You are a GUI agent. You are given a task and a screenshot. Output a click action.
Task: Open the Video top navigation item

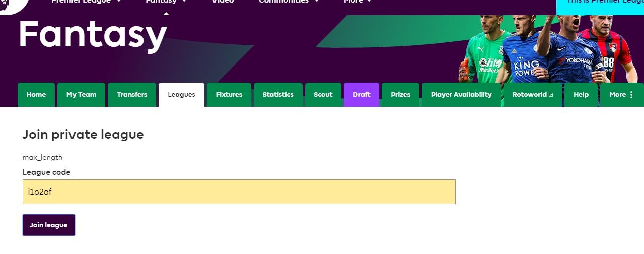coord(223,2)
